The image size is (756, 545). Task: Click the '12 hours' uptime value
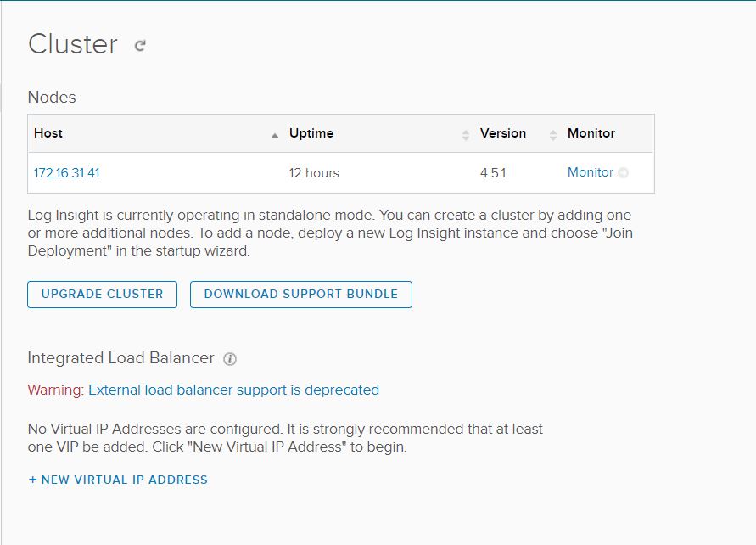point(314,173)
